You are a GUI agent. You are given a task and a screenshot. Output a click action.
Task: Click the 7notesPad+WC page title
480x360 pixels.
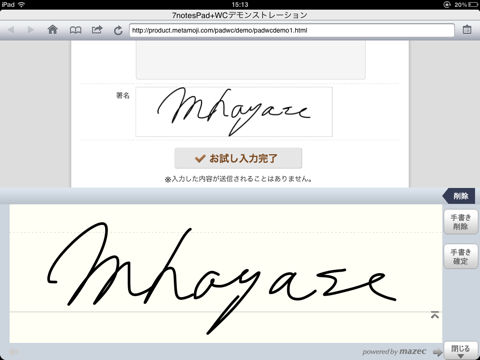click(x=240, y=15)
